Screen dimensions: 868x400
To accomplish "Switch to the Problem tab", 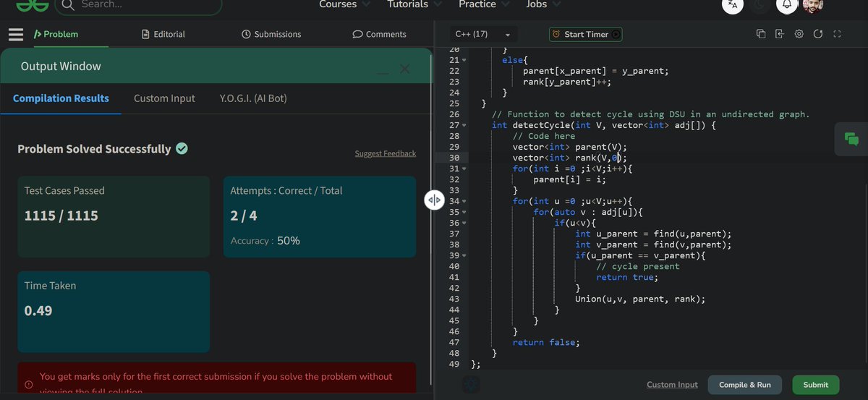I will point(56,34).
